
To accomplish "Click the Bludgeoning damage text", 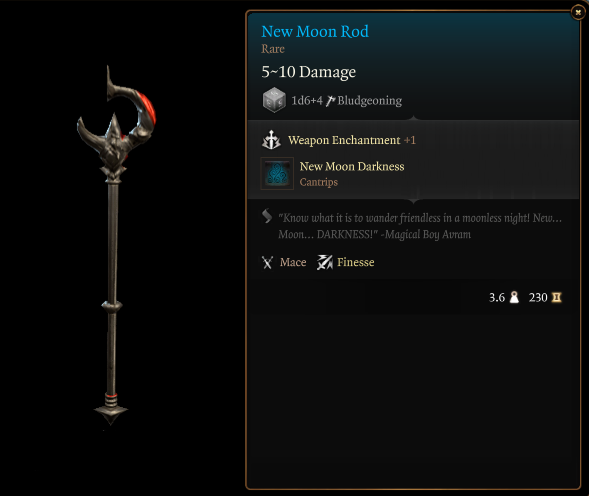I will pyautogui.click(x=370, y=101).
